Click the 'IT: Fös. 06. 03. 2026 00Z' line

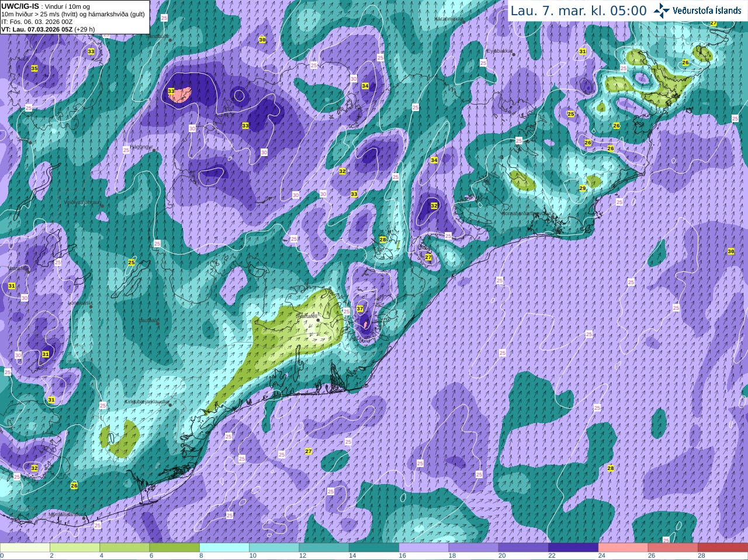tap(37, 22)
